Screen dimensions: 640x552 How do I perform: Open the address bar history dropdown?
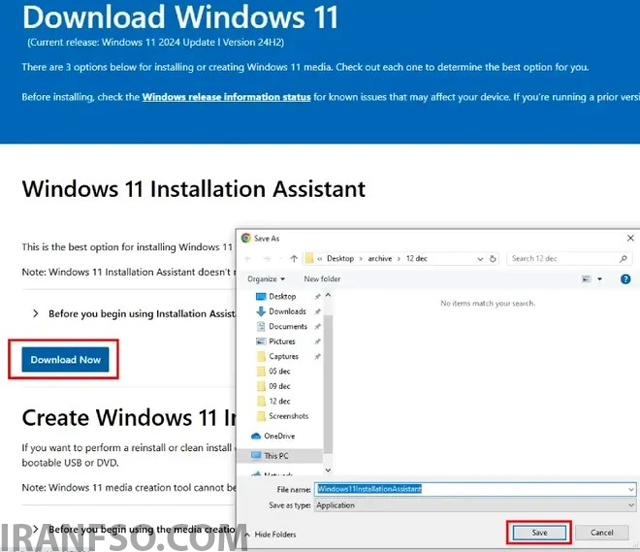(480, 259)
